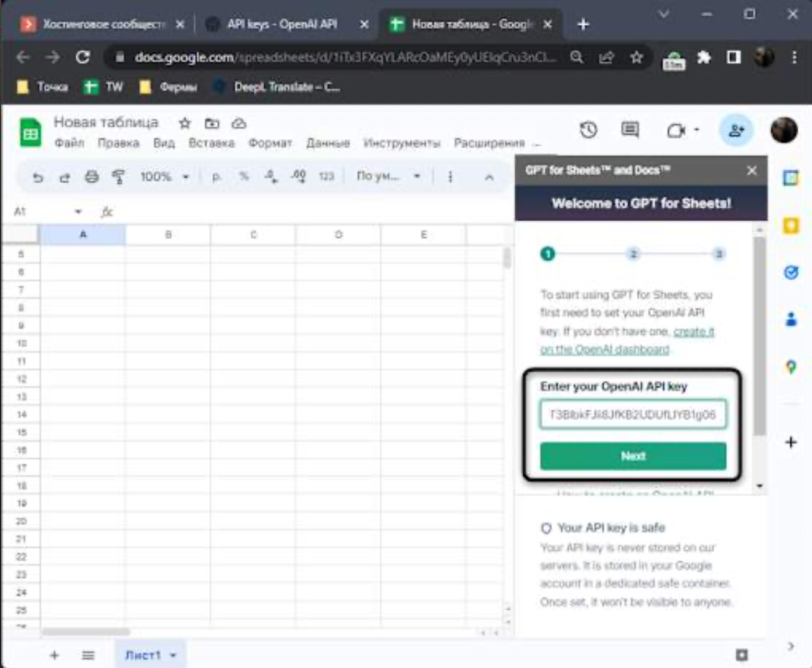Viewport: 812px width, 668px height.
Task: Open the Расширения menu
Action: 489,143
